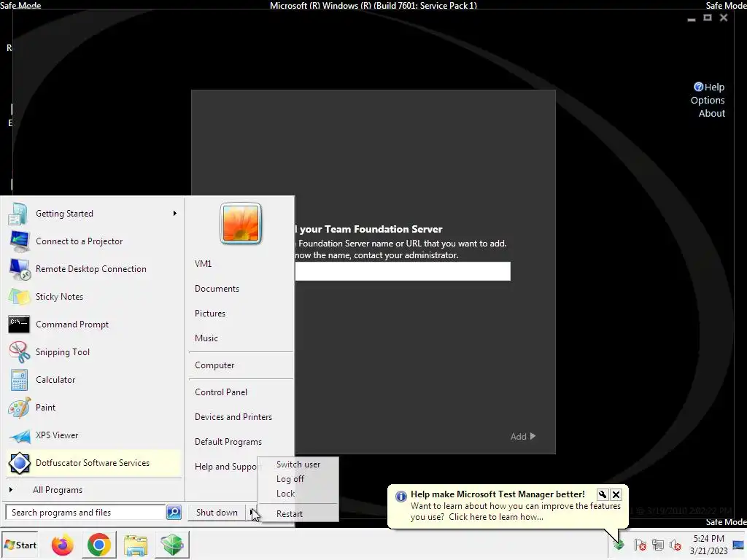Screen dimensions: 747x560
Task: Open Default Programs
Action: 228,442
